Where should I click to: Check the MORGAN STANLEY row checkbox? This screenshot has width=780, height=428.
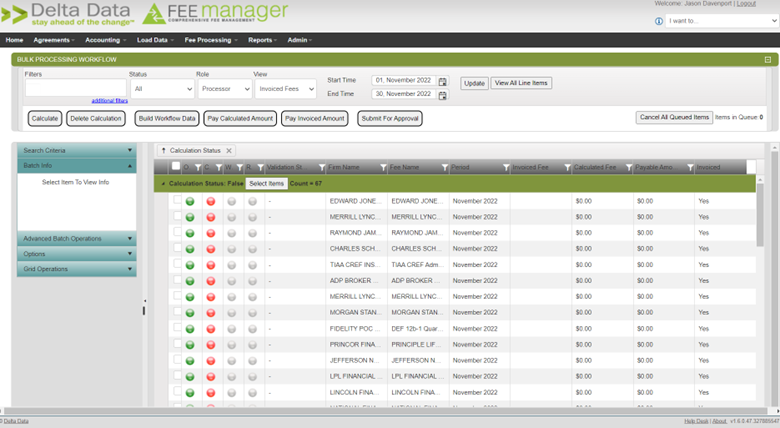[177, 311]
